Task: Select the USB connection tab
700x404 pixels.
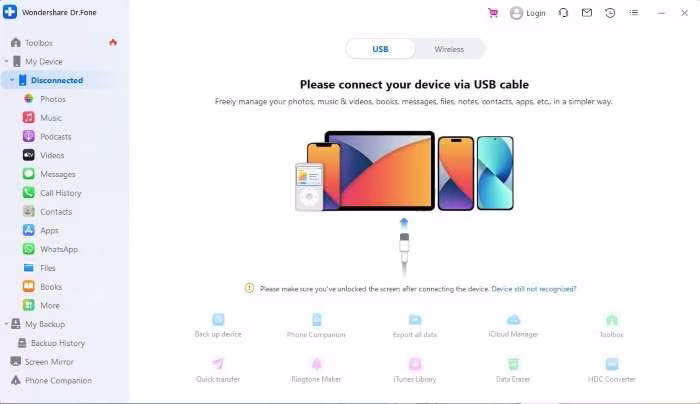Action: click(x=380, y=49)
